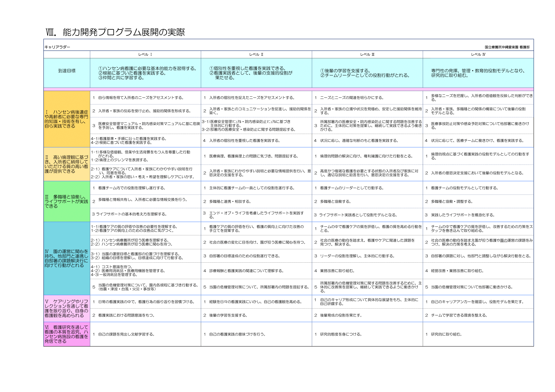Click cell 後輩育成の役割を果たす

[x=341, y=315]
